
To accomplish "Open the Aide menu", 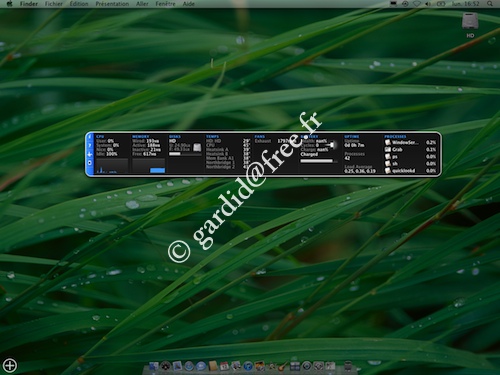I will [x=189, y=4].
